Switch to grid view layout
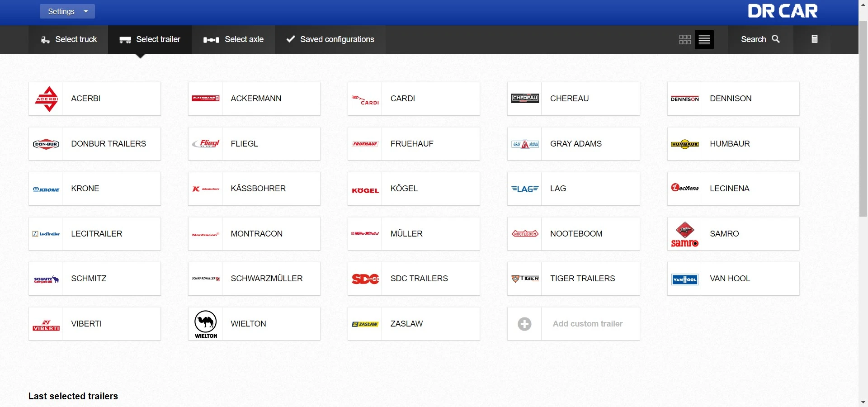 (x=685, y=40)
